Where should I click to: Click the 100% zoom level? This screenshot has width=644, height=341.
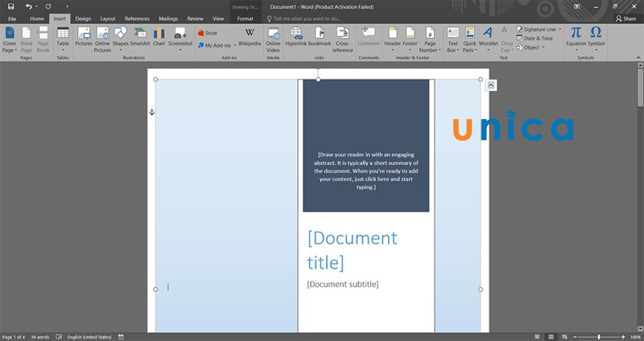635,337
